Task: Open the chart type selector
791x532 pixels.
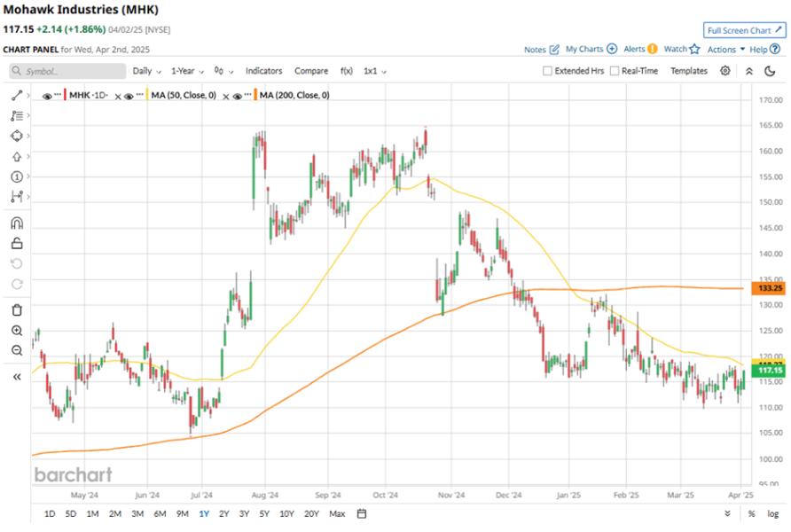Action: pos(223,71)
